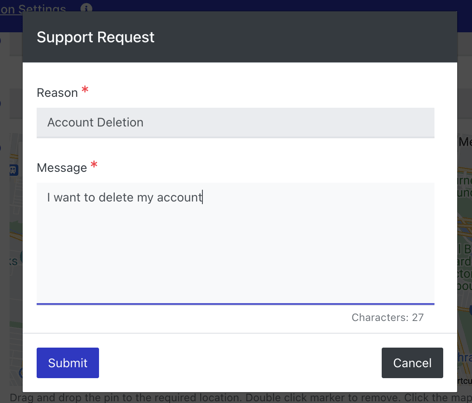
Task: Focus the Message text area
Action: point(235,243)
